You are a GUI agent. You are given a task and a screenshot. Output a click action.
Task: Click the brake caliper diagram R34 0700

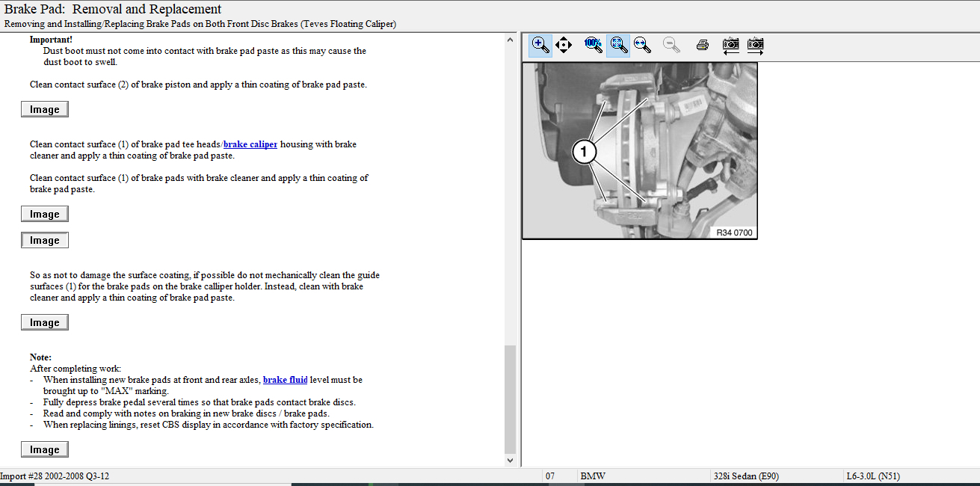point(640,150)
